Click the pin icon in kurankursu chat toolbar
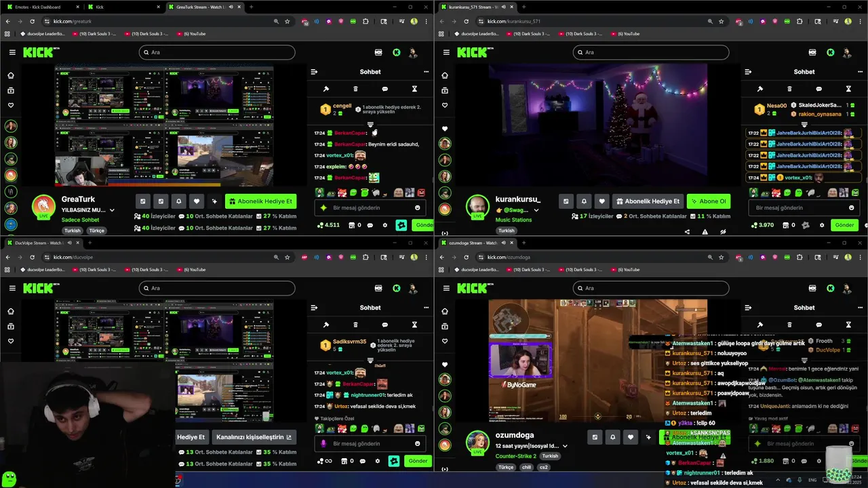This screenshot has height=488, width=868. click(760, 89)
